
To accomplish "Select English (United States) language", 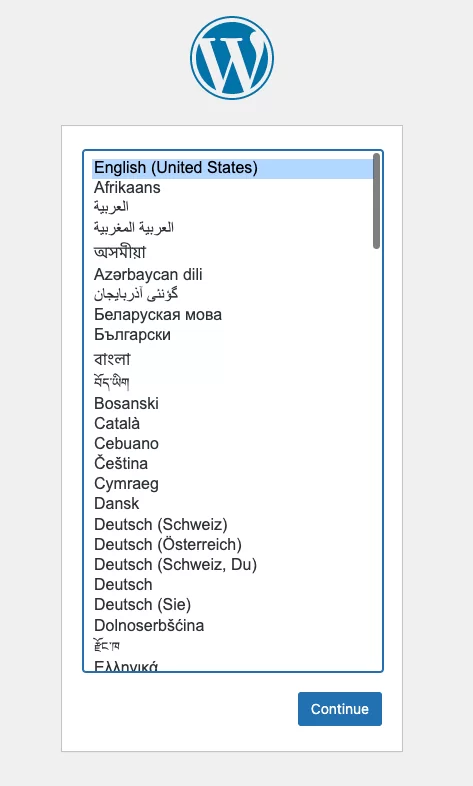I will [233, 168].
